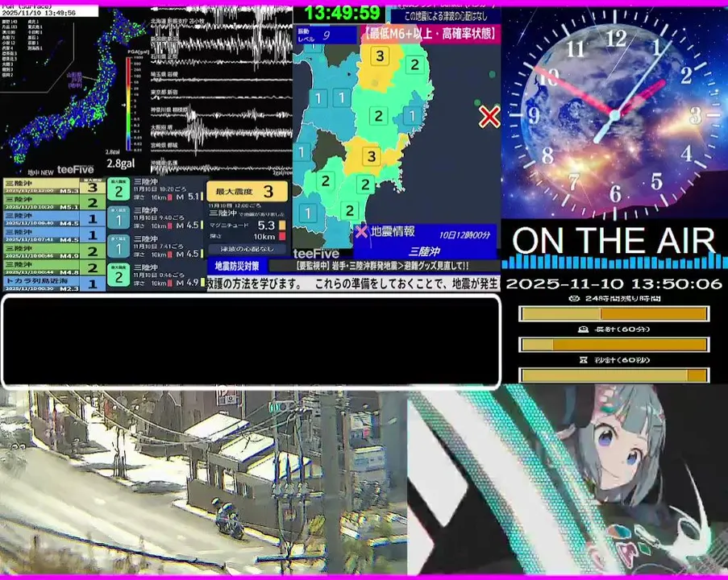The image size is (728, 580).
Task: Click the magnitude 5.3 value
Action: pos(266,226)
